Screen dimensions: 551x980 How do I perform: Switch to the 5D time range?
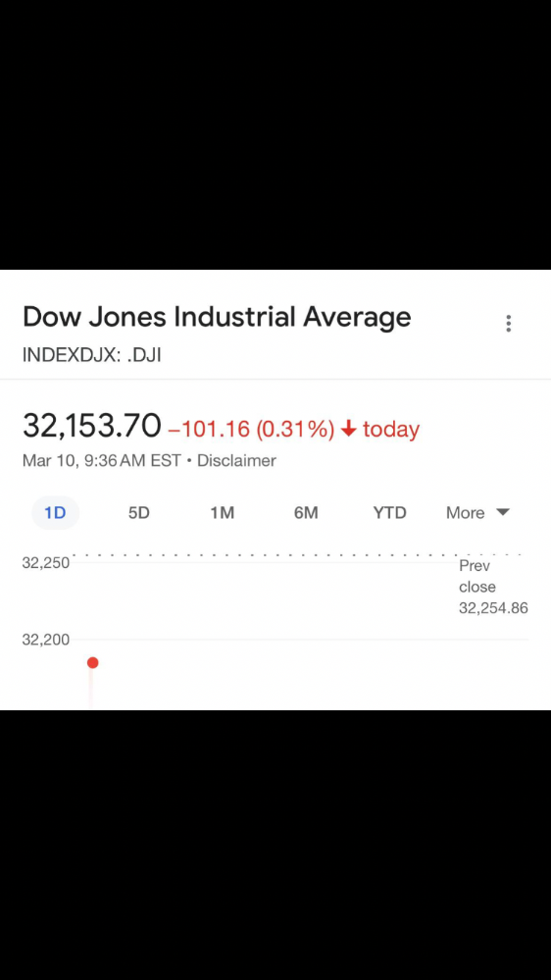coord(138,513)
